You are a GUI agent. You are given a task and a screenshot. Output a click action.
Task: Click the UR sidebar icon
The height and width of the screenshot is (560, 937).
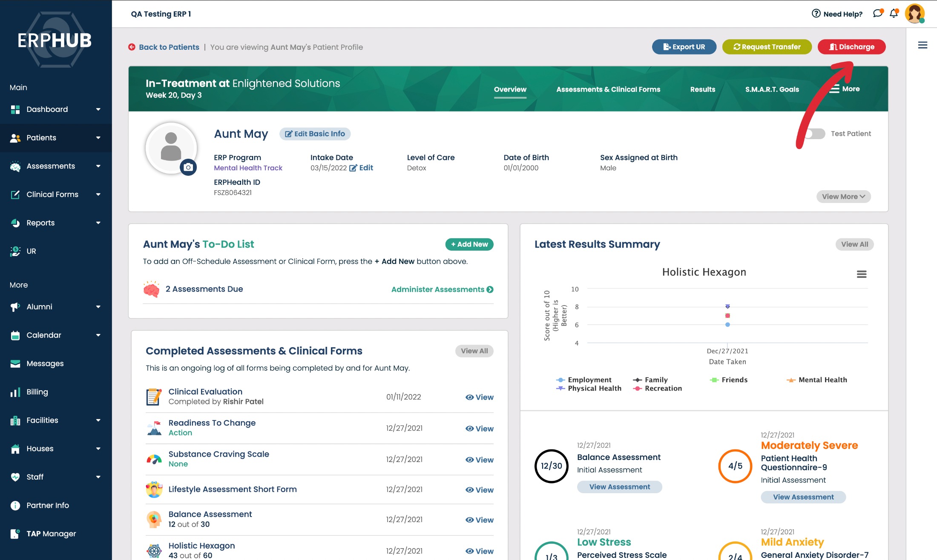(x=15, y=251)
